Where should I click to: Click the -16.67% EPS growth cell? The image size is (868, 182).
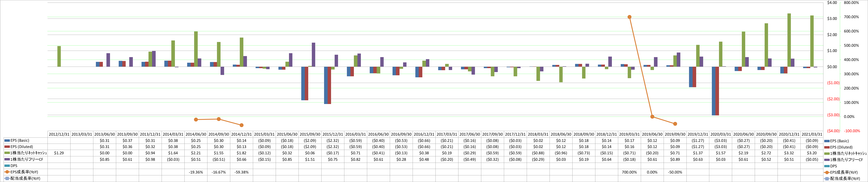tap(219, 172)
